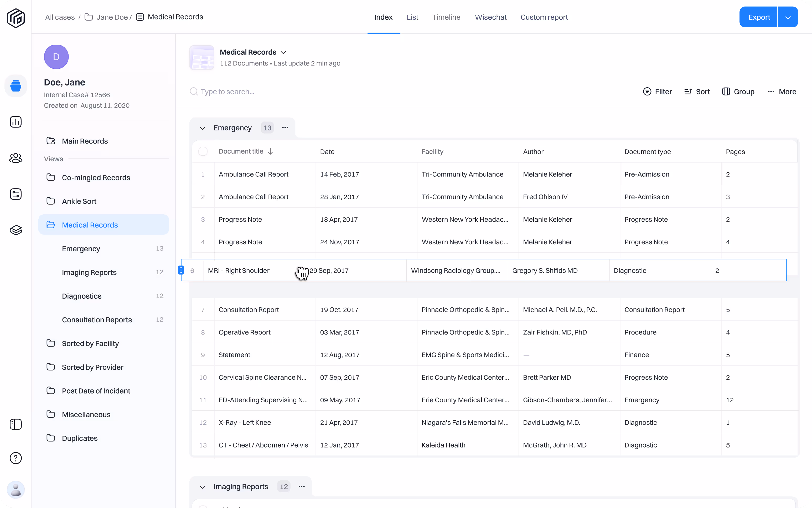Click the bar chart analytics sidebar icon

(x=16, y=122)
